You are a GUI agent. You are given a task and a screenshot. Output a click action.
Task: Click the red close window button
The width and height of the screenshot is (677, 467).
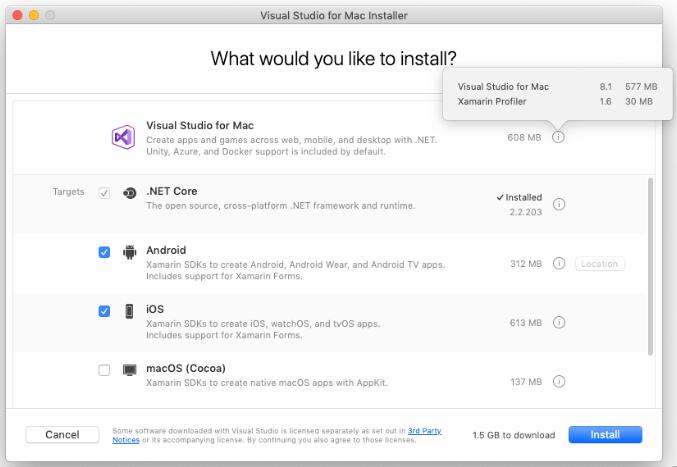[18, 16]
